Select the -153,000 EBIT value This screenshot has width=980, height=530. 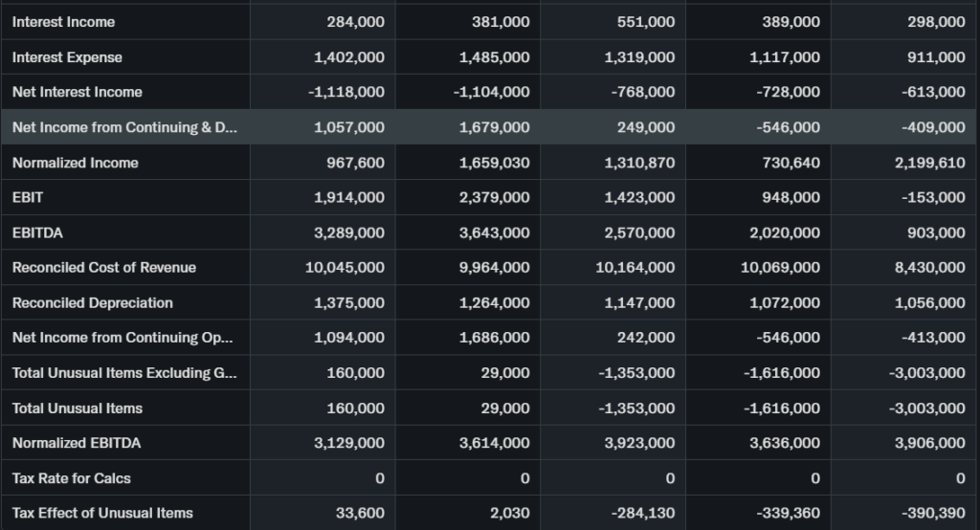coord(933,197)
